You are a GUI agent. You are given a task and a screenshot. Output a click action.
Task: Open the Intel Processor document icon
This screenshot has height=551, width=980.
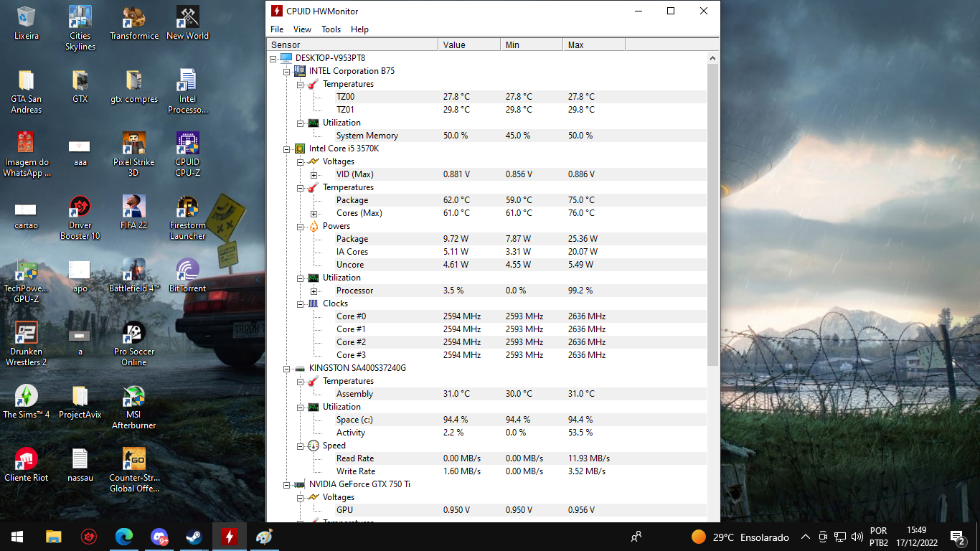[187, 91]
